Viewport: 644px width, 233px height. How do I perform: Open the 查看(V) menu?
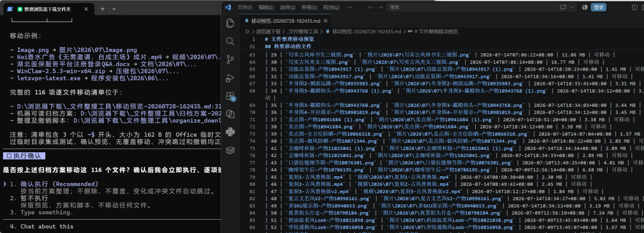click(309, 7)
